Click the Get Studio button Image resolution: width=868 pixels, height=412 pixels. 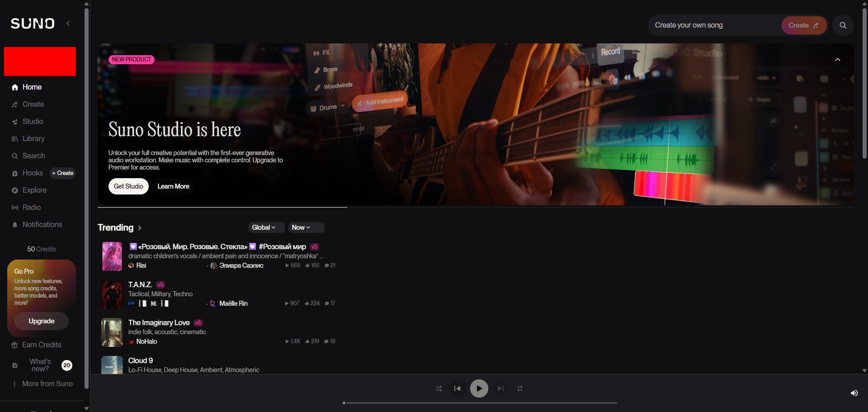(x=128, y=186)
